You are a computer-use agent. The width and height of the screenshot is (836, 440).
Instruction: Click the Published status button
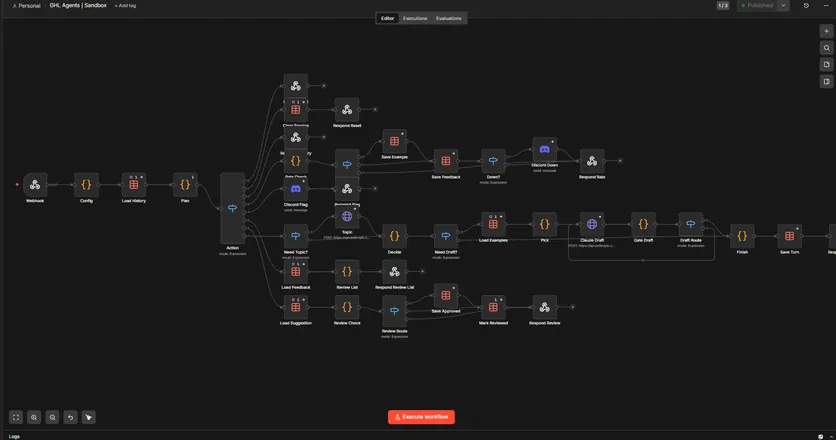tap(757, 5)
